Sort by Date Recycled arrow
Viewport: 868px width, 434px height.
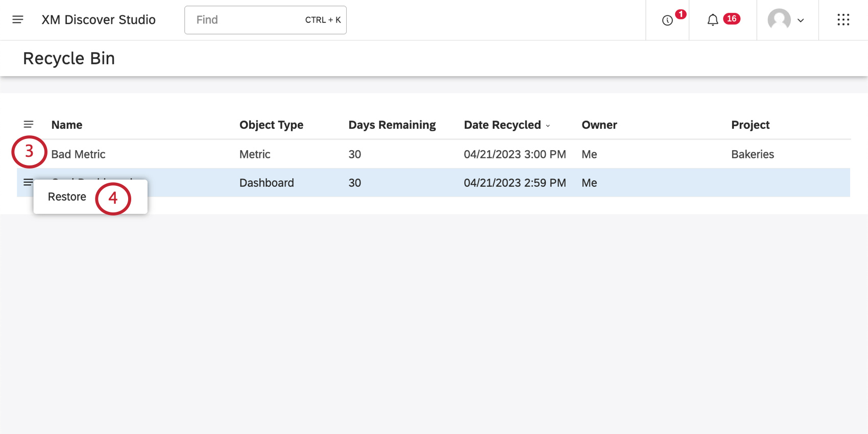coord(548,126)
